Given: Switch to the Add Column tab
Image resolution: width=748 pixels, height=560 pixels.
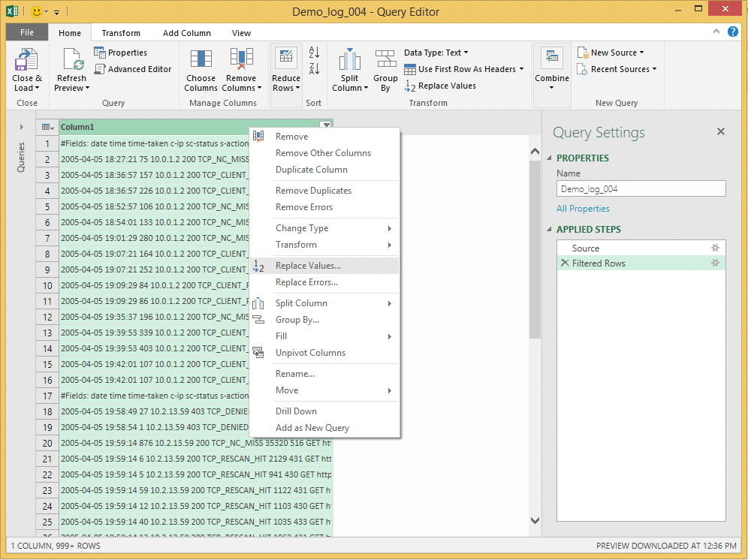Looking at the screenshot, I should [x=186, y=33].
